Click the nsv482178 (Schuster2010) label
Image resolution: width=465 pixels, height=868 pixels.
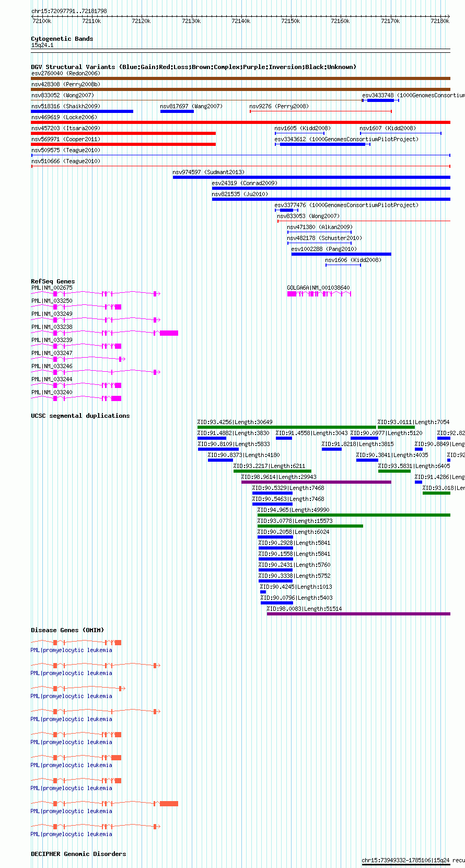(x=324, y=238)
